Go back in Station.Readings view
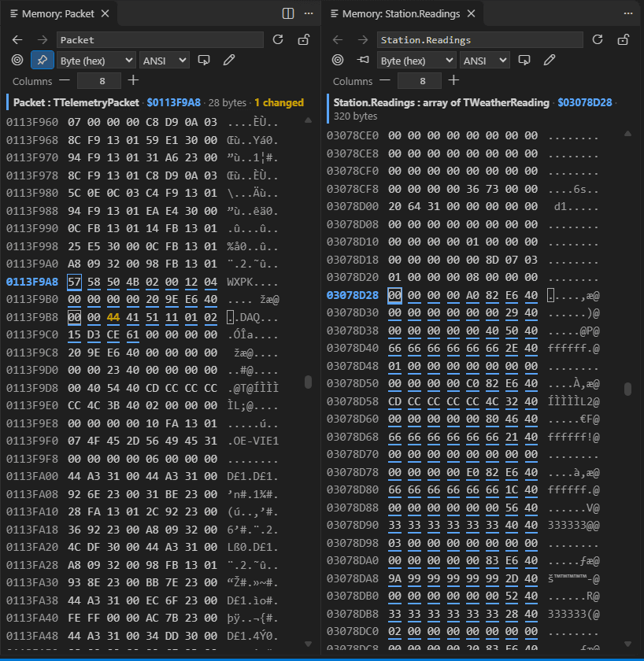The width and height of the screenshot is (644, 661). click(x=338, y=40)
